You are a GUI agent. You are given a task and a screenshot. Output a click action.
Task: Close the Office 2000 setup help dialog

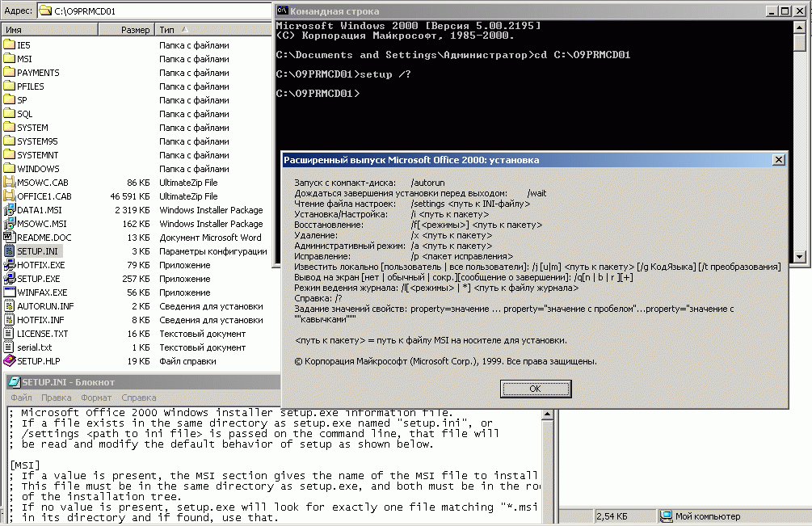tap(778, 159)
